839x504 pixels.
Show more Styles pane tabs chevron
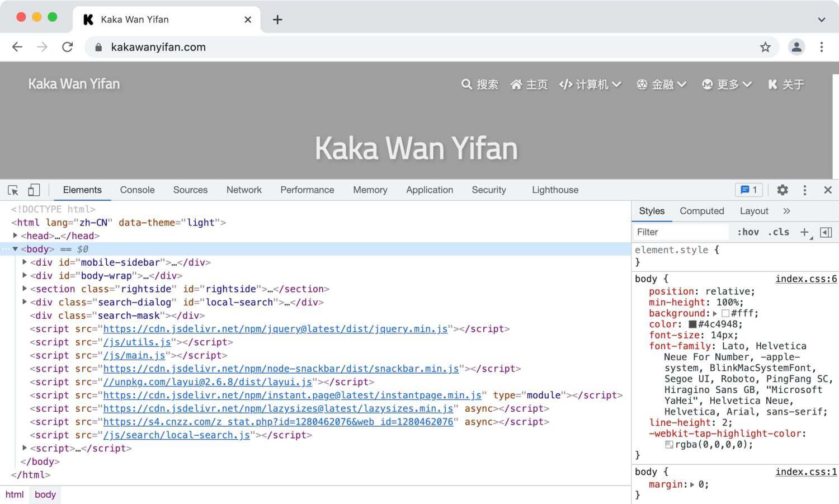pos(787,211)
